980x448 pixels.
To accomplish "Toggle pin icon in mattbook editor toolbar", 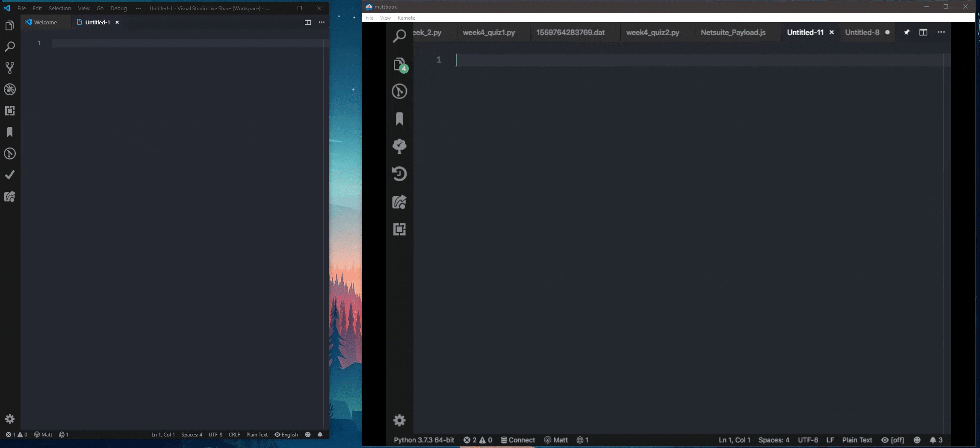I will tap(906, 32).
